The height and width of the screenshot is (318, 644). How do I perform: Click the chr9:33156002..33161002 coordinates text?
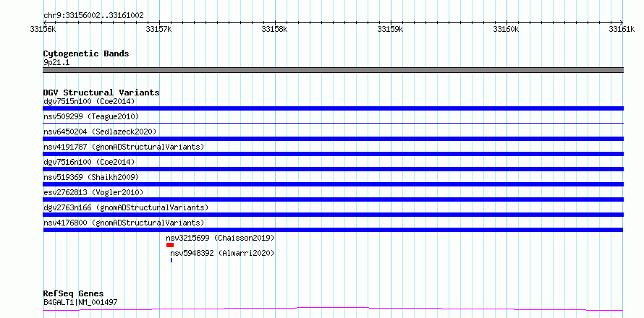93,16
